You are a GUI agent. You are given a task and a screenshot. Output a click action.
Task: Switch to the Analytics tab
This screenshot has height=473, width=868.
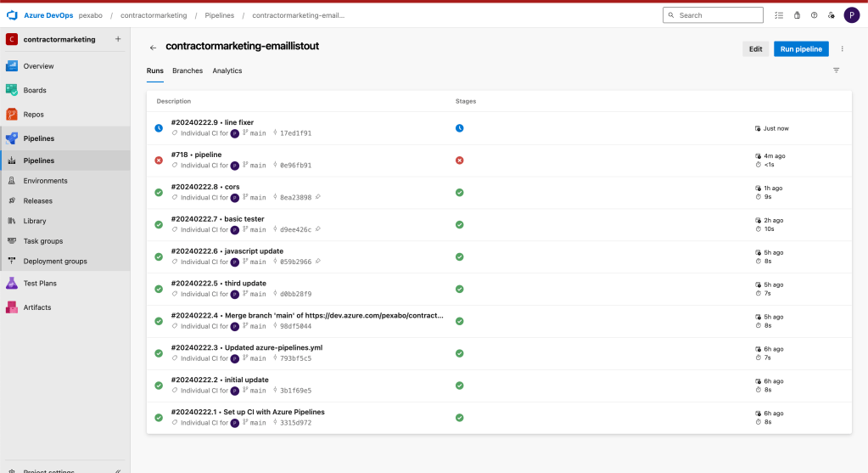tap(227, 70)
